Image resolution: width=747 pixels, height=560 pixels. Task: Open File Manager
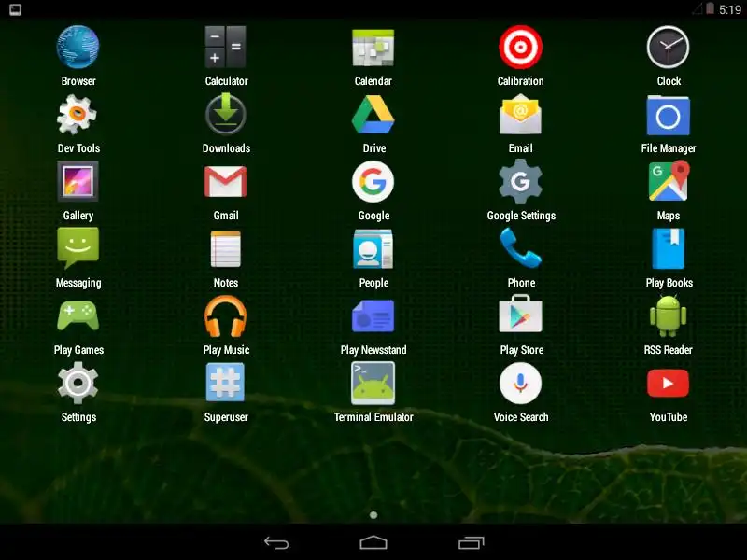click(x=668, y=116)
